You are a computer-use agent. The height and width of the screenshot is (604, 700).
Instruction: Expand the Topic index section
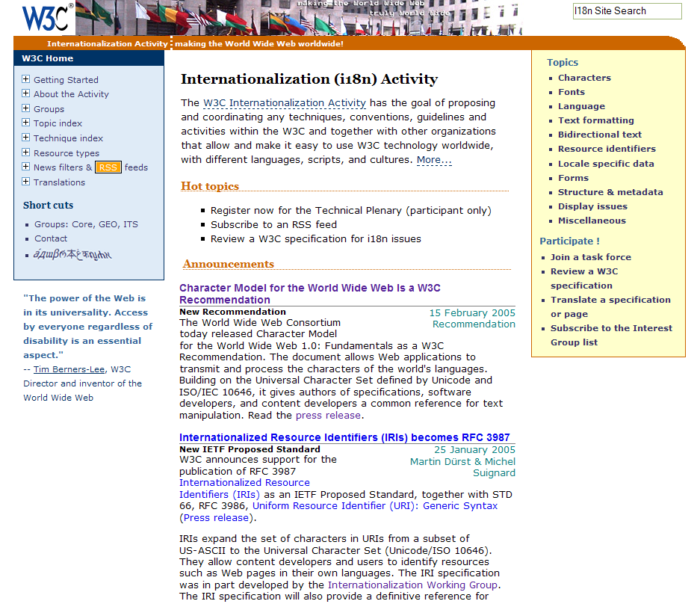coord(26,123)
